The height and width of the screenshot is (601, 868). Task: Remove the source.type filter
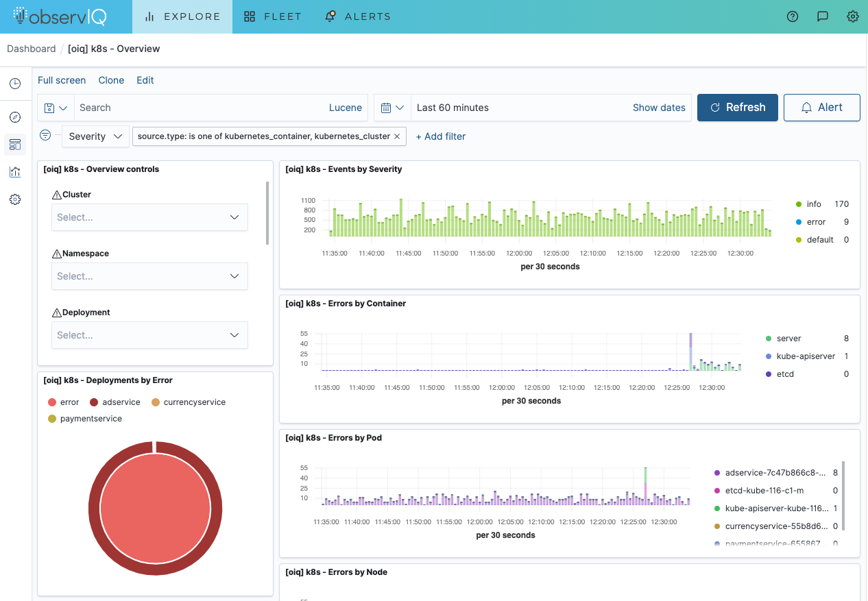tap(396, 136)
